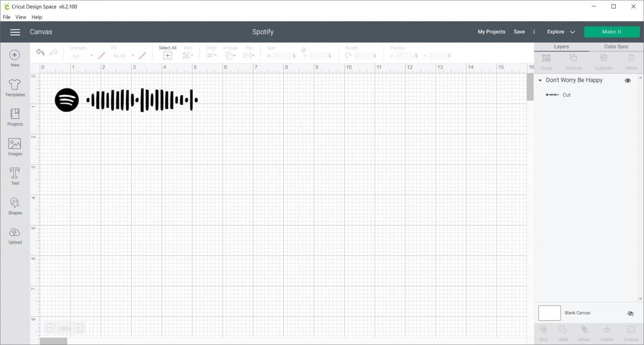Screen dimensions: 644x345
Task: Collapse the Don't Worry Be Happy group
Action: tap(540, 80)
